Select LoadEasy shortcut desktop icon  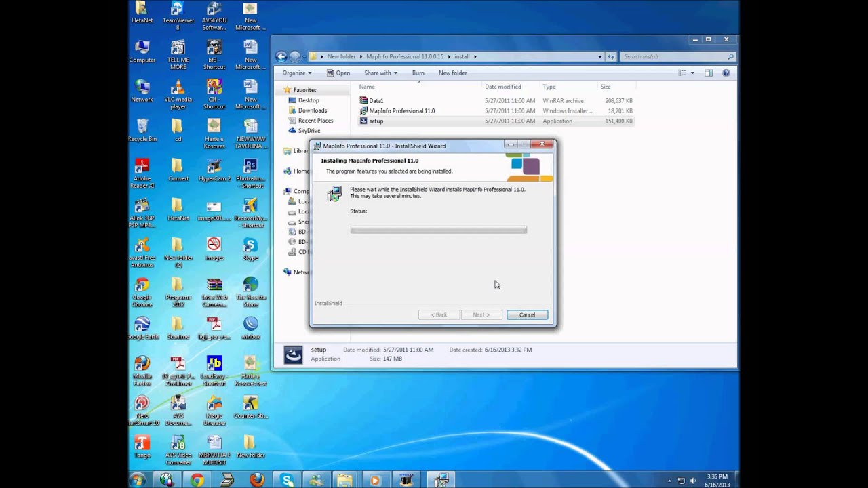pyautogui.click(x=214, y=371)
